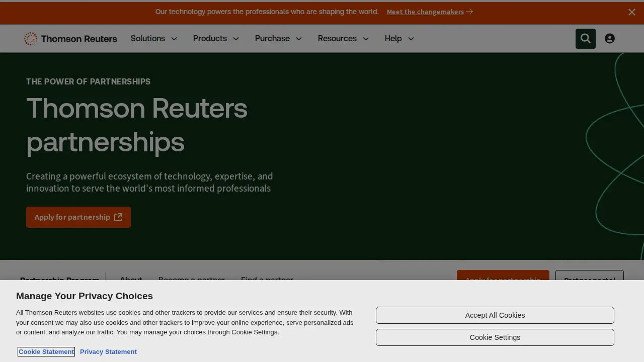644x362 pixels.
Task: Open the Help navigation menu
Action: coord(399,39)
